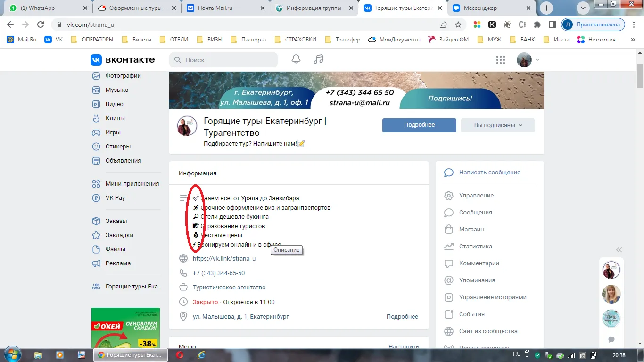The width and height of the screenshot is (644, 362).
Task: Open the VK music note icon
Action: (319, 59)
